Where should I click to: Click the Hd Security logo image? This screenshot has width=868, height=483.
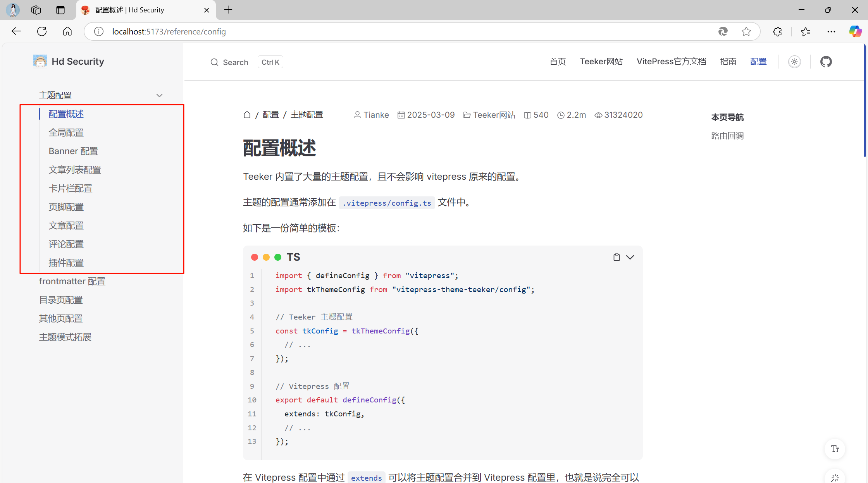pos(40,61)
